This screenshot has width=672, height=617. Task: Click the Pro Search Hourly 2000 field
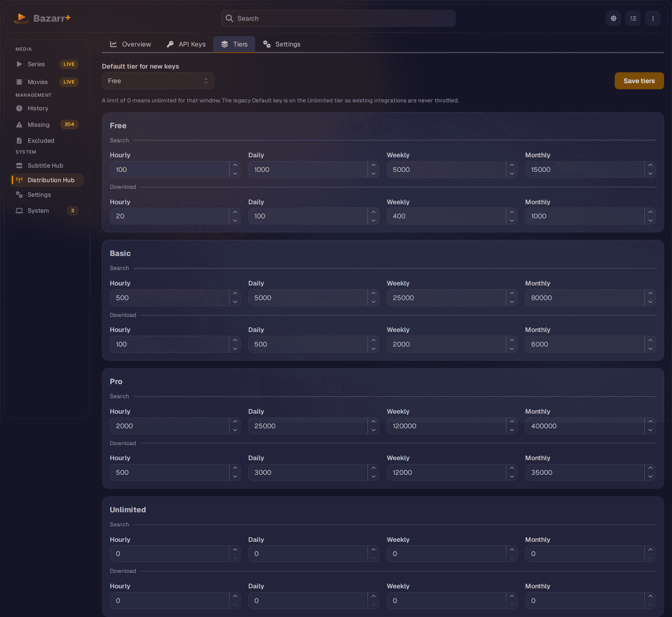point(175,426)
